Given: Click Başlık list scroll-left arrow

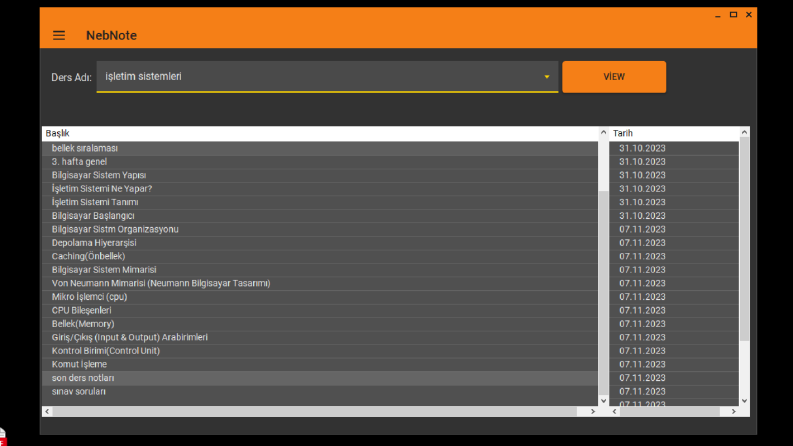Looking at the screenshot, I should pyautogui.click(x=47, y=412).
